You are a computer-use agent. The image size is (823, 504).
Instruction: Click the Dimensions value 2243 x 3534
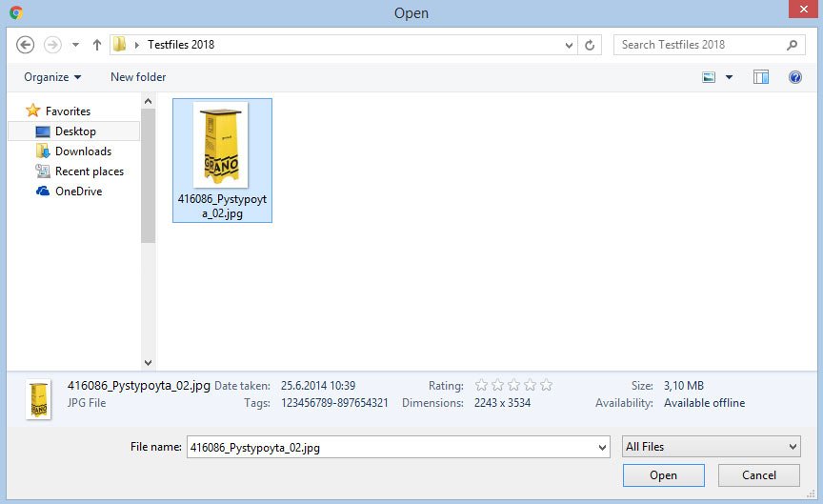(502, 403)
